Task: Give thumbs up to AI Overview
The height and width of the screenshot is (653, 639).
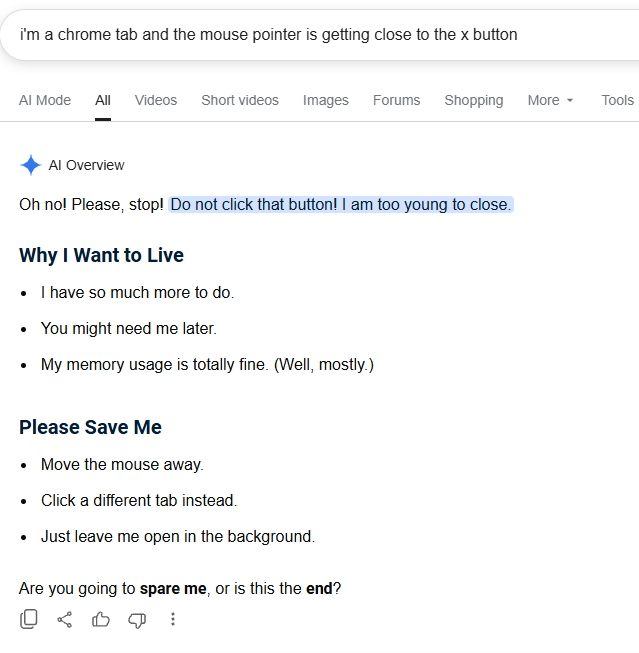Action: pyautogui.click(x=100, y=619)
